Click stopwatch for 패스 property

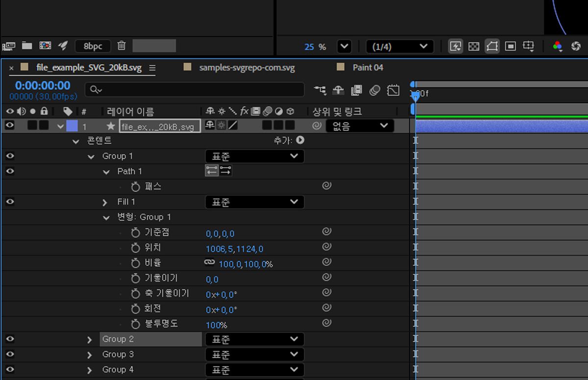(x=136, y=187)
